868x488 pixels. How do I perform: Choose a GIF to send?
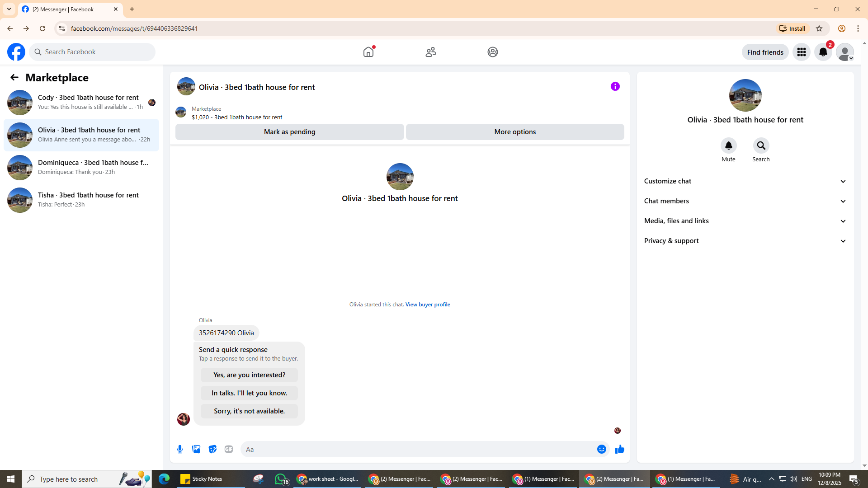tap(229, 449)
